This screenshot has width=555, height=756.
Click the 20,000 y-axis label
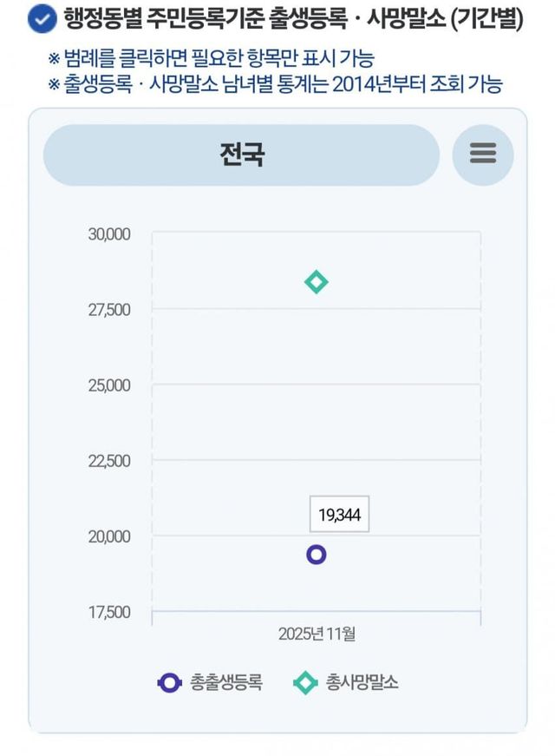click(109, 536)
